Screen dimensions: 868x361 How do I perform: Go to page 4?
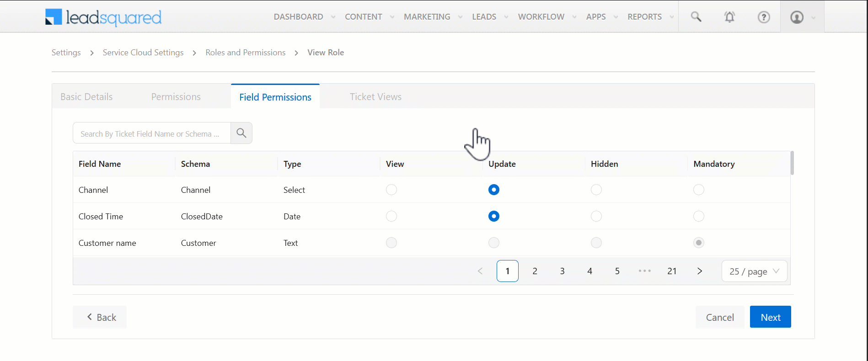click(x=590, y=271)
